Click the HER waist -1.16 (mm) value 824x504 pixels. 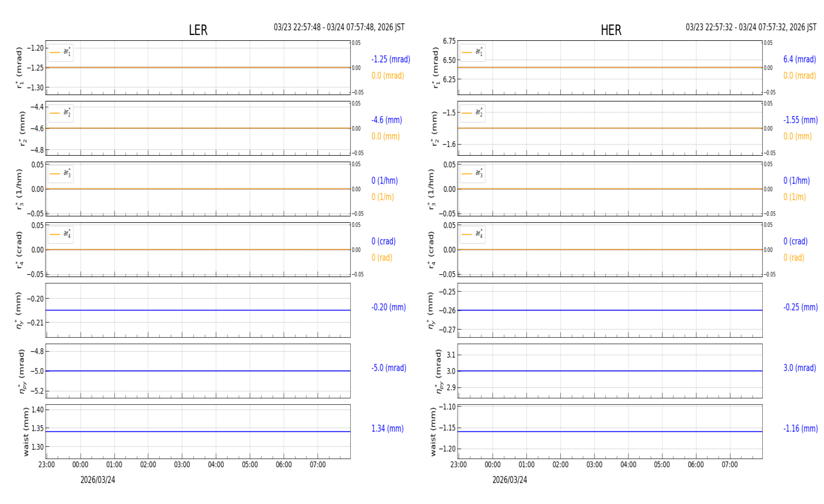(800, 429)
